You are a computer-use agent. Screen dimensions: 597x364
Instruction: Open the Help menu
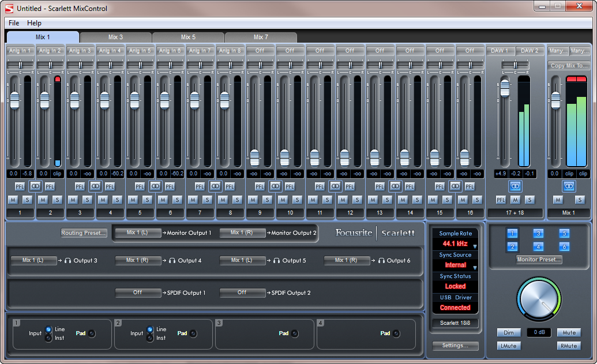(x=34, y=23)
